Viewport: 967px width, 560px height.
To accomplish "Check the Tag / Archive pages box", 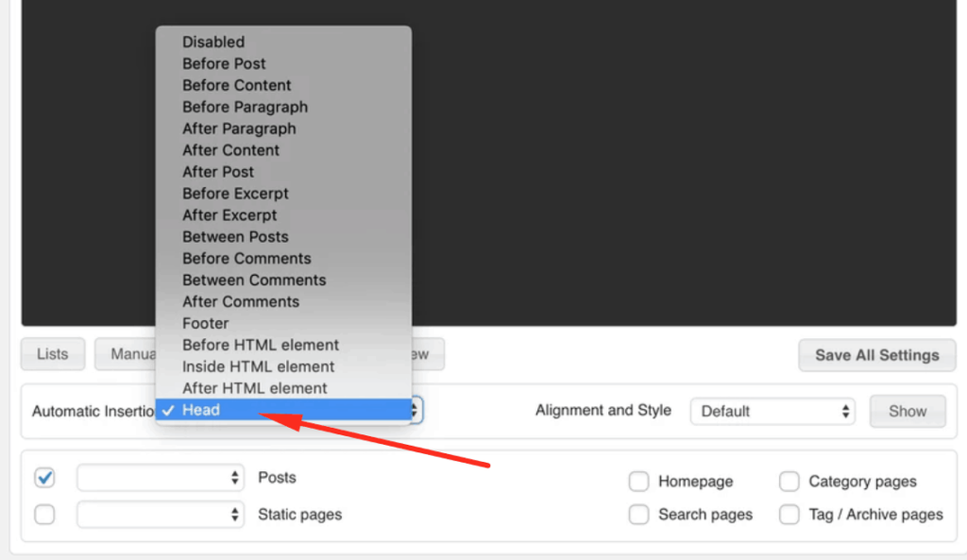I will (789, 515).
